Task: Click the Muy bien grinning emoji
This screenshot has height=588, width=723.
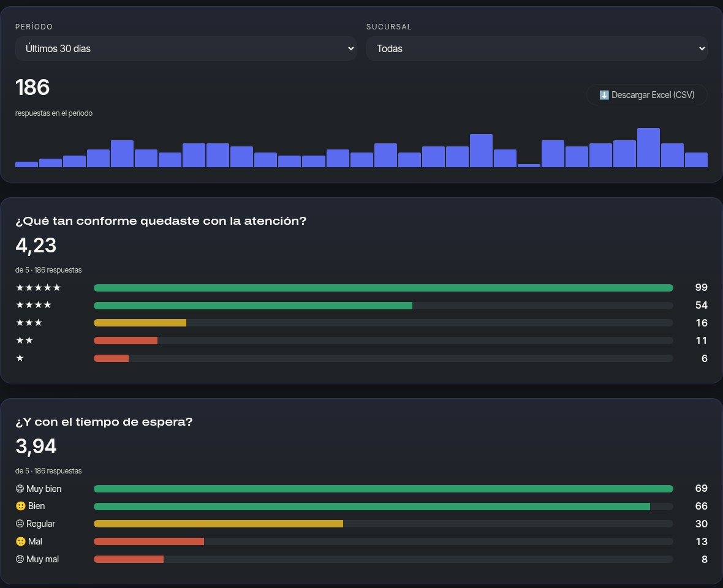Action: pos(20,488)
